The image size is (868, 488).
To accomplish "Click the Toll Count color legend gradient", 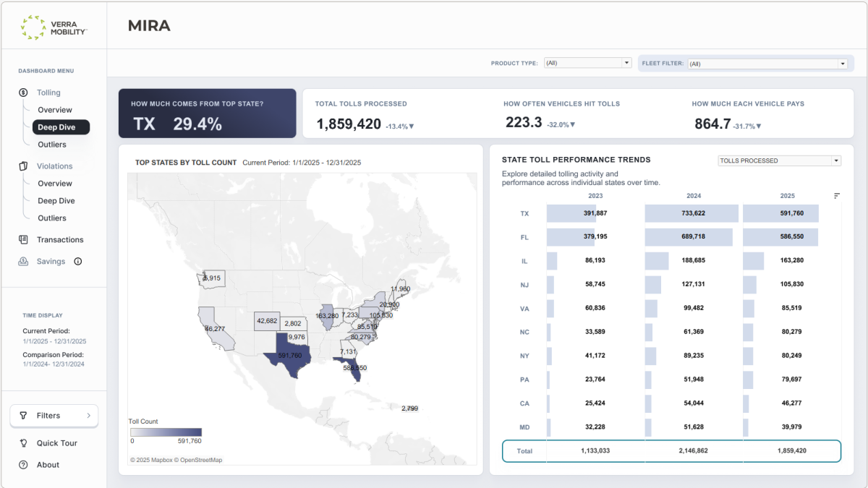I will coord(166,432).
